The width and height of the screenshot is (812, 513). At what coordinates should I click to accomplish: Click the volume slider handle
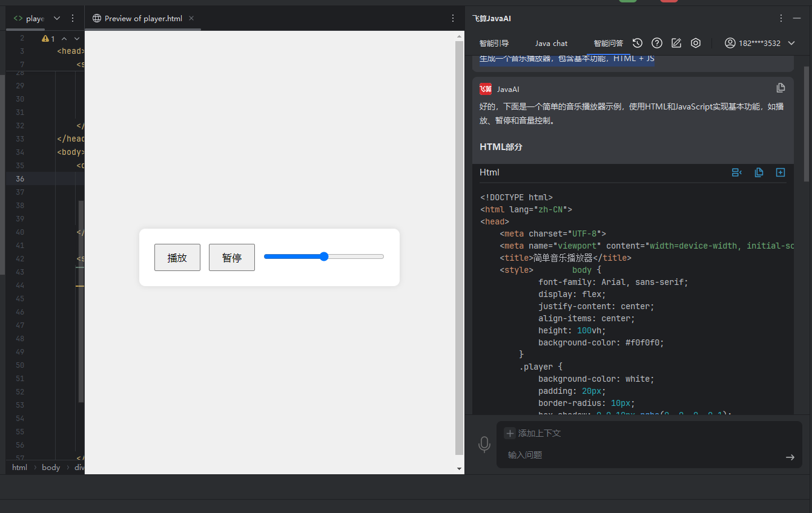(x=324, y=256)
